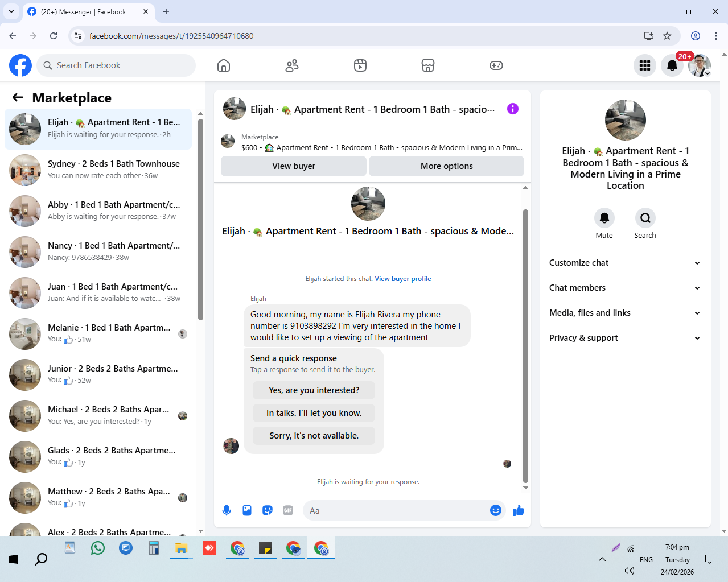Viewport: 728px width, 582px height.
Task: Send quick response 'Sorry, it's not available.'
Action: click(314, 436)
